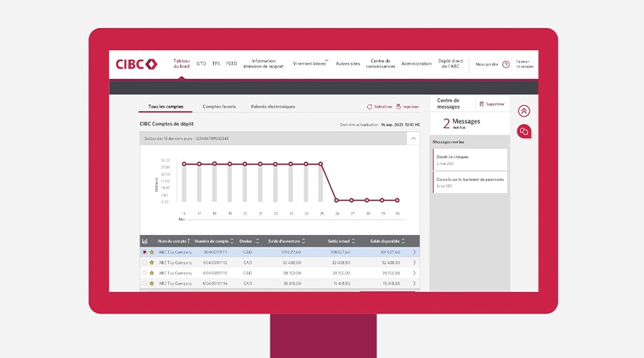644x358 pixels.
Task: Click the Rafraîchir refresh icon
Action: 369,107
